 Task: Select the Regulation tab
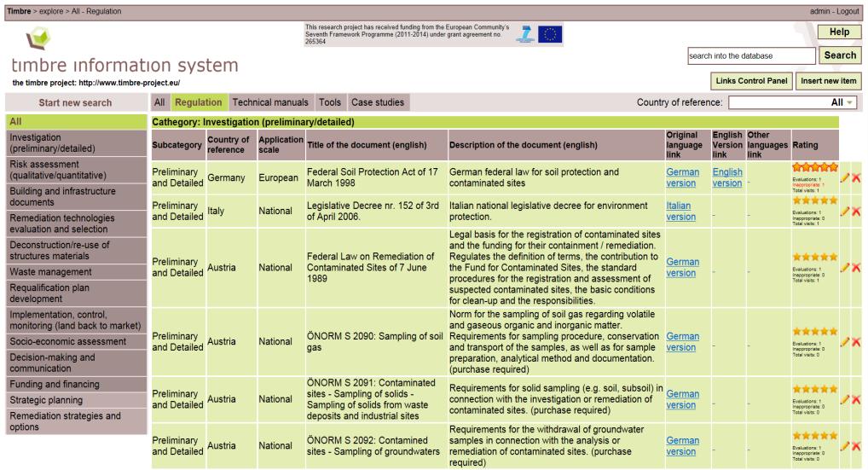pos(198,102)
